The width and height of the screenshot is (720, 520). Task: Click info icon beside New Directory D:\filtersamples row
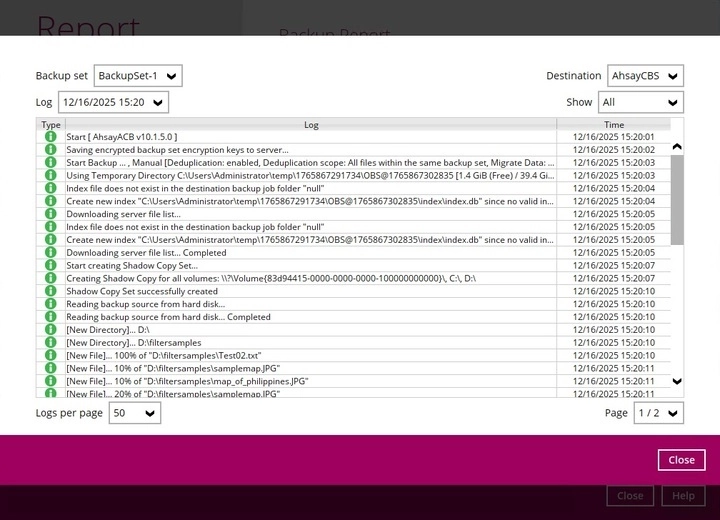[50, 343]
